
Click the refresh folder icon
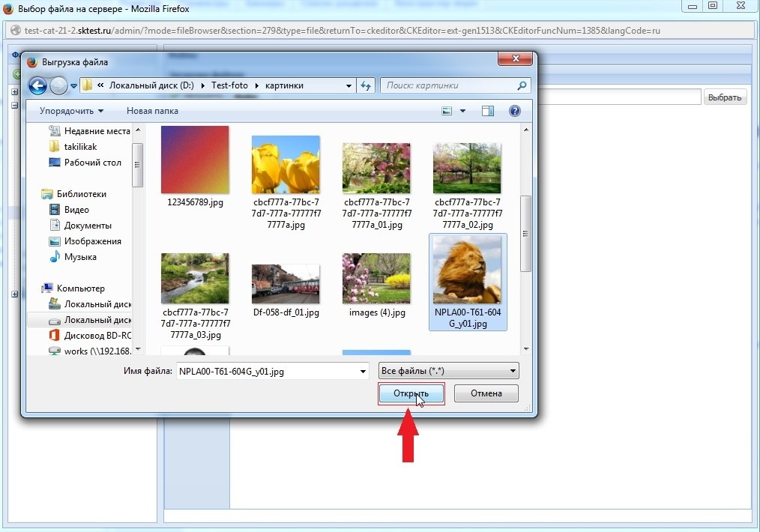(366, 86)
